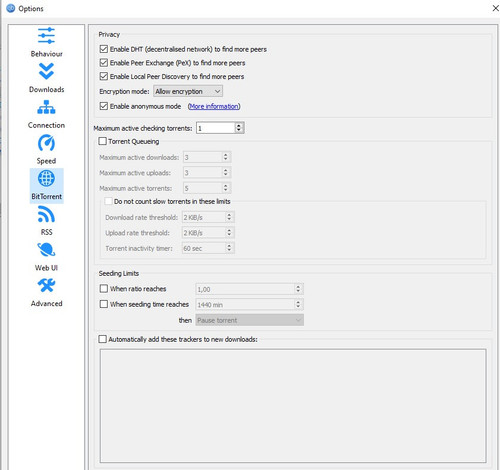Toggle Enable Peer Exchange (PeX) checkbox
The height and width of the screenshot is (470, 500).
click(x=104, y=63)
